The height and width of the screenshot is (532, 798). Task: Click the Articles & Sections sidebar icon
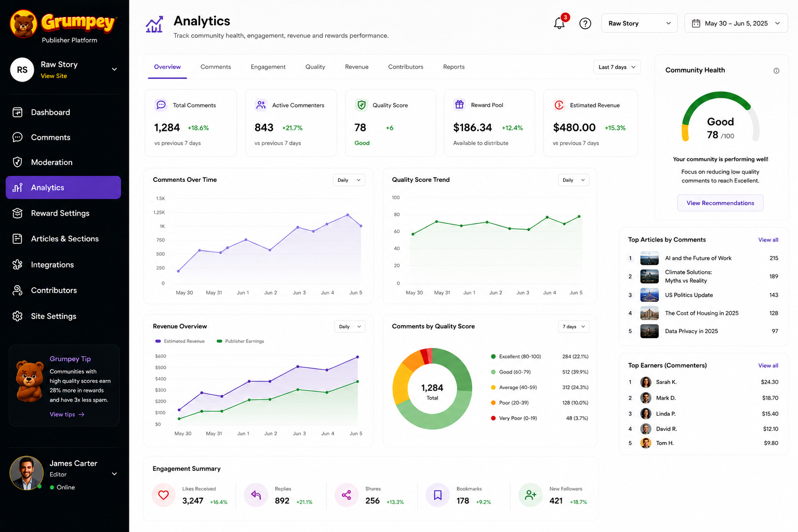[18, 238]
